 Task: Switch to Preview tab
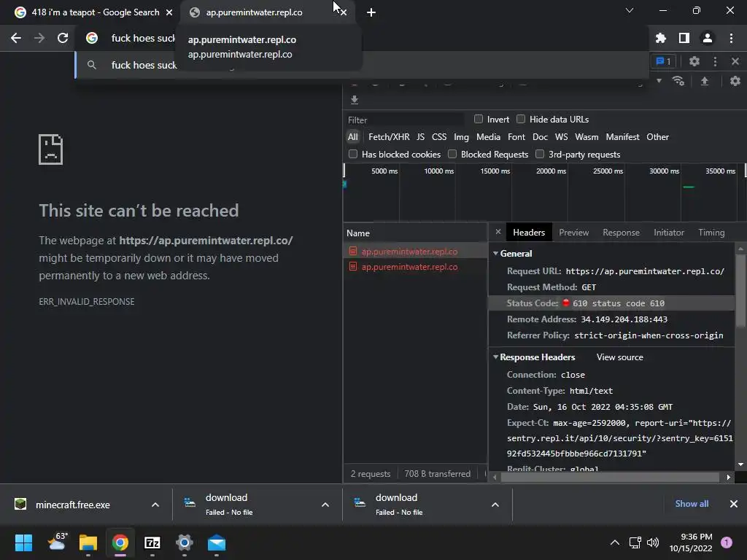tap(573, 233)
